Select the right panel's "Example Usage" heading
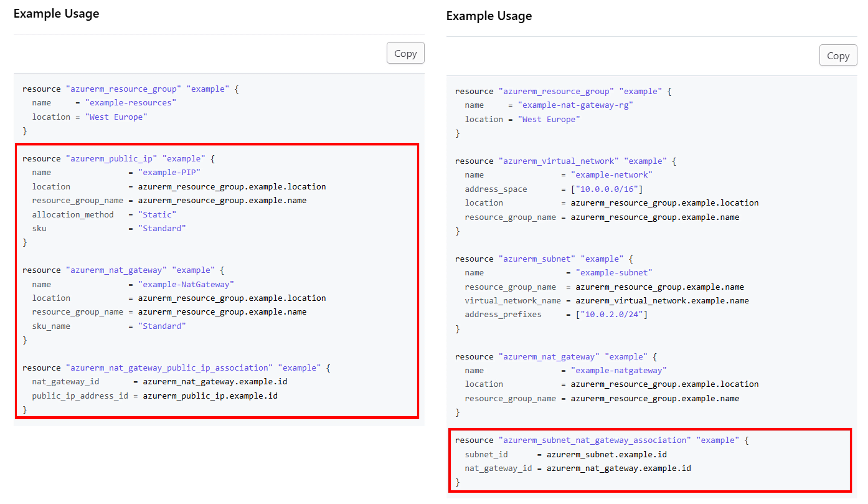This screenshot has height=504, width=868. [x=489, y=16]
